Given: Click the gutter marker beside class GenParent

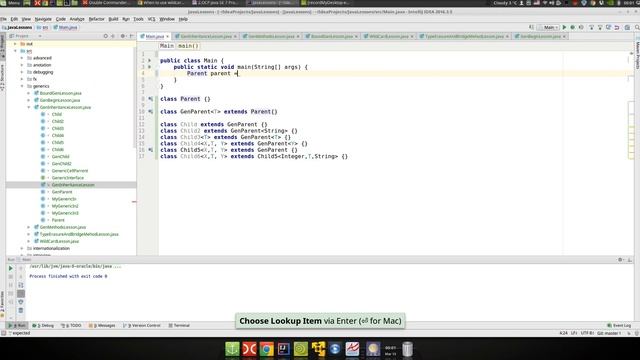Looking at the screenshot, I should click(151, 111).
